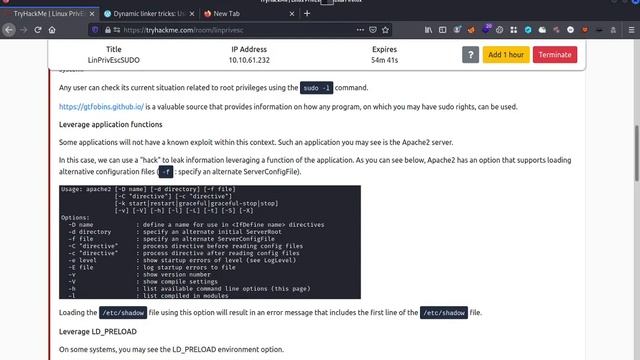Click the -f option code snippet
This screenshot has height=360, width=640.
tap(166, 172)
